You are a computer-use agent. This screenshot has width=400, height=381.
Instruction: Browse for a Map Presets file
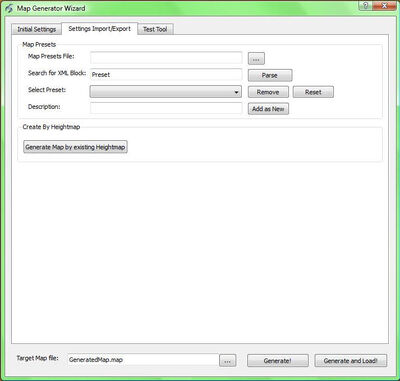(x=256, y=59)
